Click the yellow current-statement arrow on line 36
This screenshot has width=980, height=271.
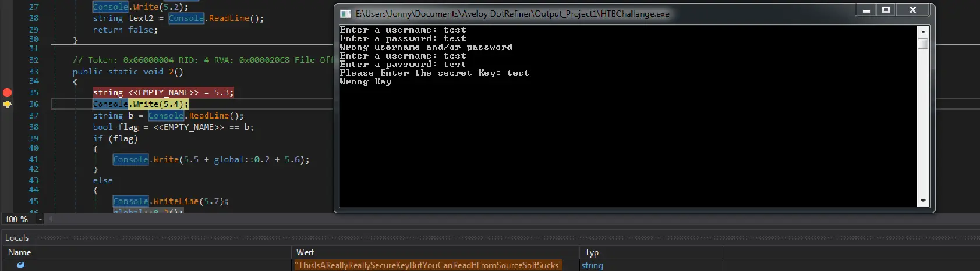tap(7, 104)
